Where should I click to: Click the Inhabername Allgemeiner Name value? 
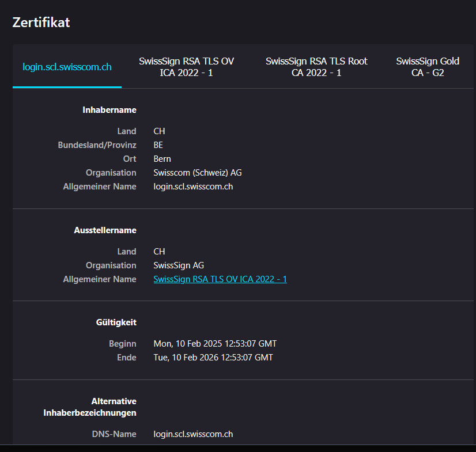193,187
